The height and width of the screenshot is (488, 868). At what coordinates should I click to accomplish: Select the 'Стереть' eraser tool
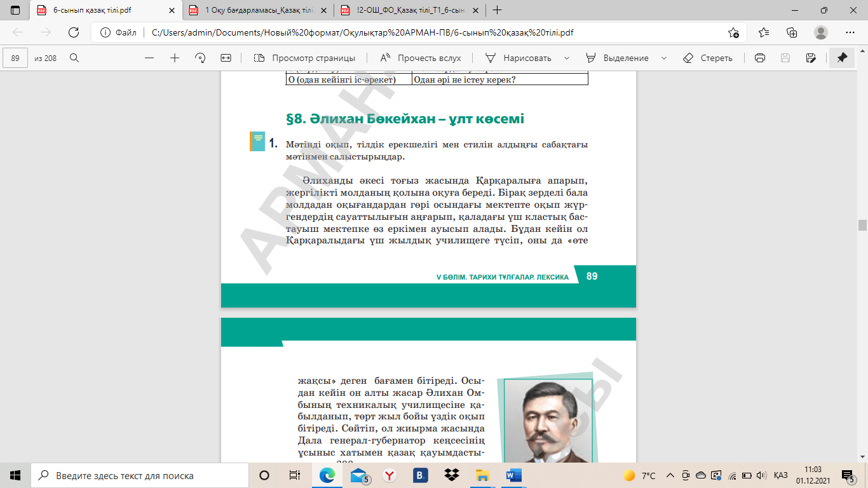[x=707, y=58]
